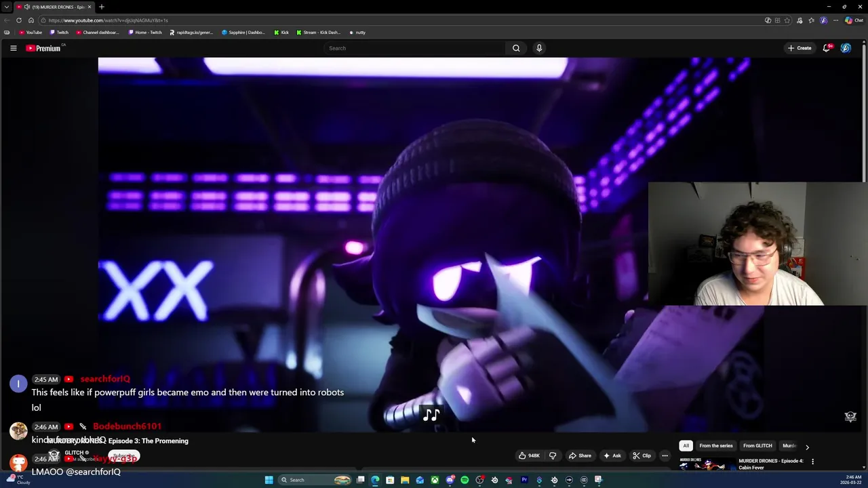Create a Clip of the video
The image size is (868, 488).
(642, 455)
